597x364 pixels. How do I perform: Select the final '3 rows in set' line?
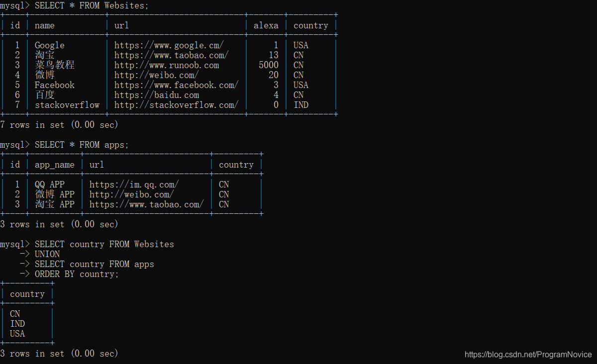[x=59, y=354]
